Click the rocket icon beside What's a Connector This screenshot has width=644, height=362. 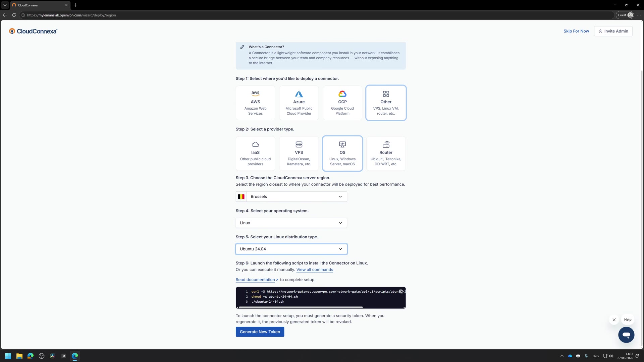[x=242, y=47]
